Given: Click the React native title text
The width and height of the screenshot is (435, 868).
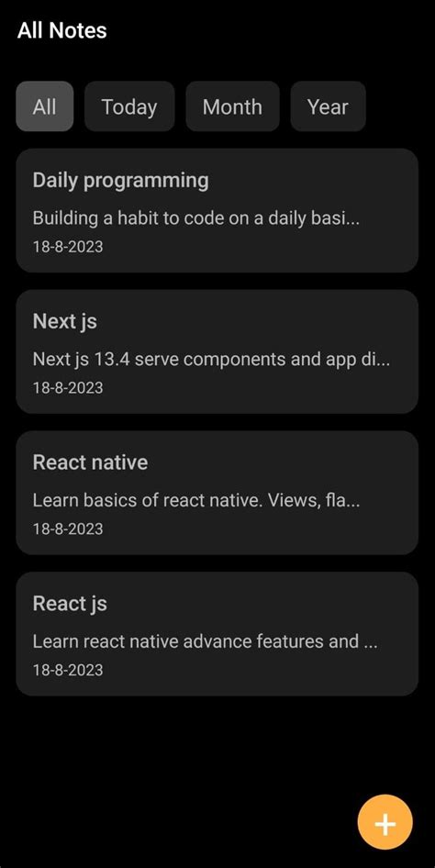Looking at the screenshot, I should pos(90,462).
